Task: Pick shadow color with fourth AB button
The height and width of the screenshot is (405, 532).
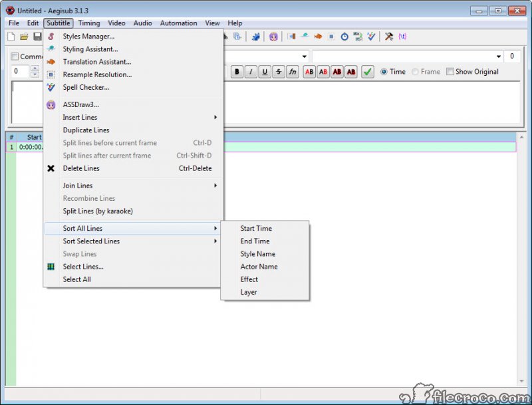Action: coord(351,72)
